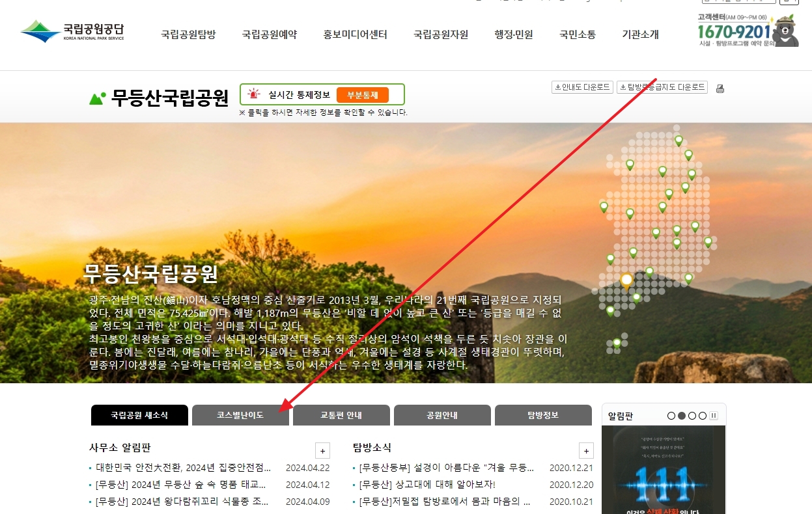Show the first 알림판 slide dot
The height and width of the screenshot is (514, 812).
(x=671, y=416)
